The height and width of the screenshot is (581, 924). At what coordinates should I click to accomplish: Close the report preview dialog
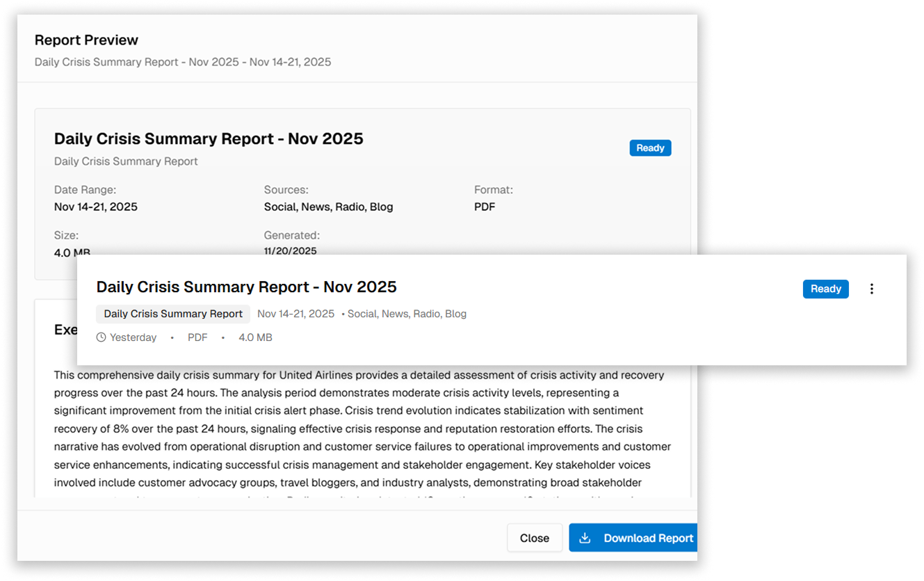[534, 537]
